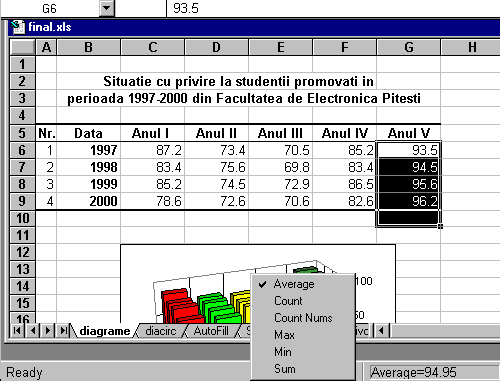Click the Anul I column heading cell
Viewport: 500px width, 381px height.
[x=152, y=133]
